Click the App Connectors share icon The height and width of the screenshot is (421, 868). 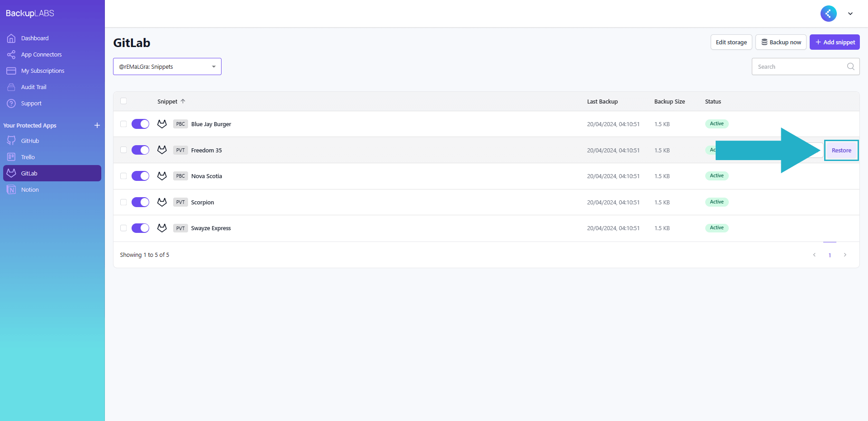11,55
